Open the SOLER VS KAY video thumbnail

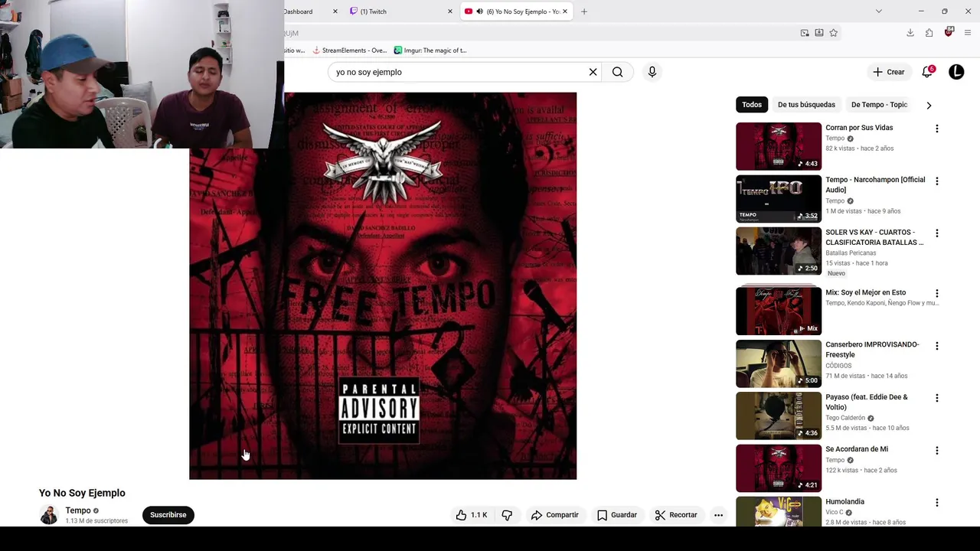click(x=779, y=251)
